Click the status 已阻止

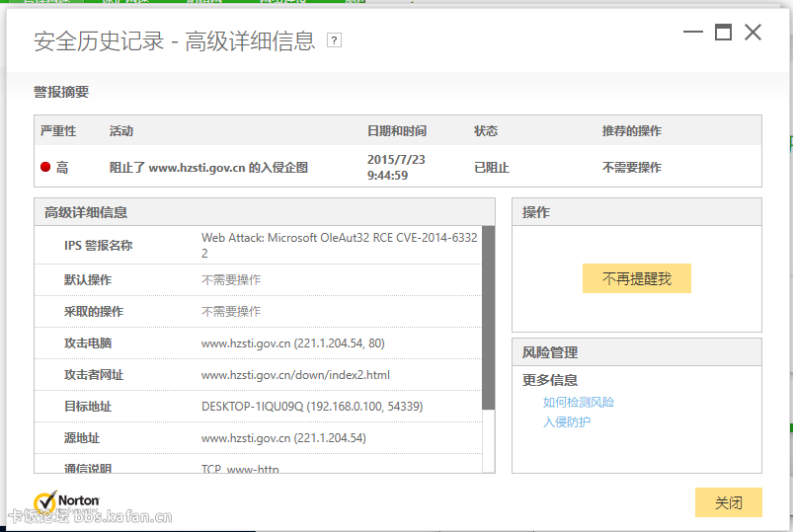[492, 168]
